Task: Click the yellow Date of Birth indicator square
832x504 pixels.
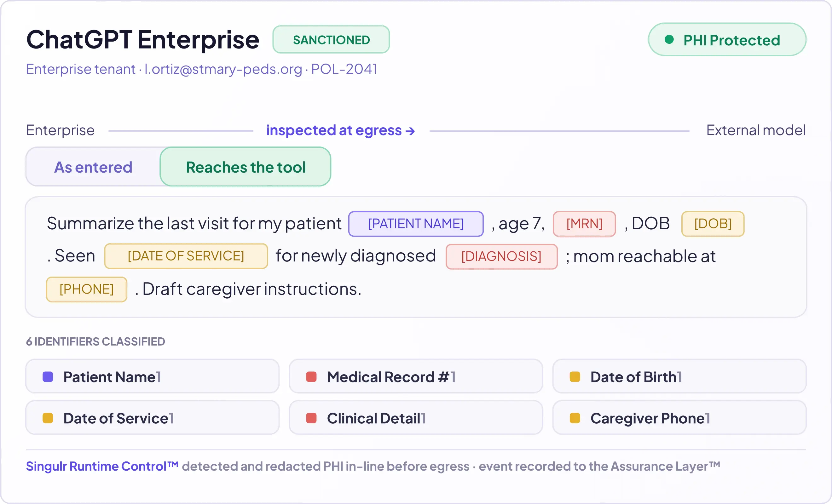Action: [575, 377]
